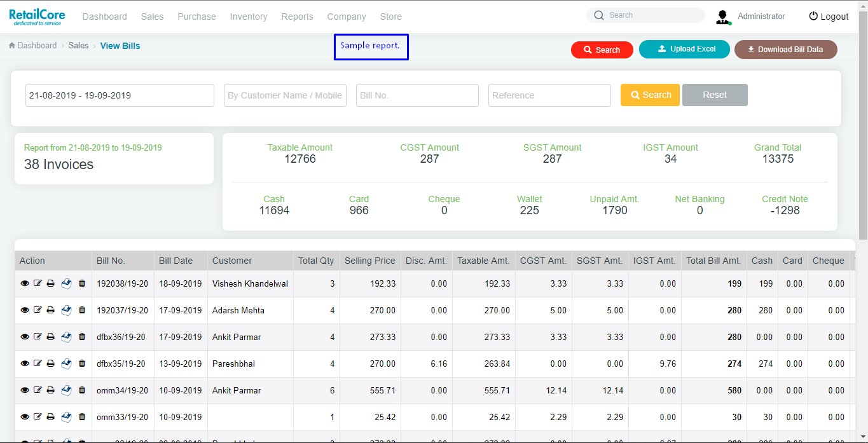Click the RetailCore logo
868x443 pixels.
(x=37, y=17)
